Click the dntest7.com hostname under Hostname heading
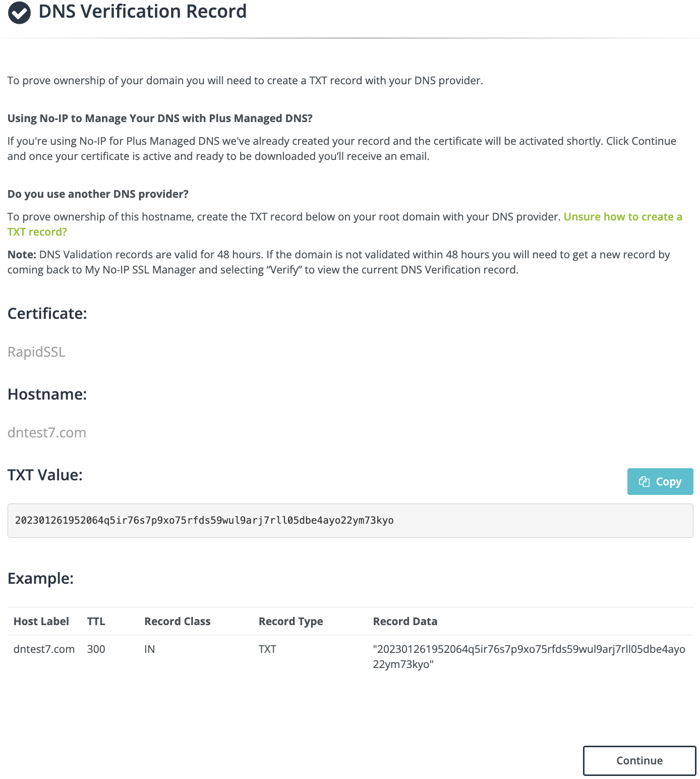This screenshot has width=700, height=779. [47, 432]
